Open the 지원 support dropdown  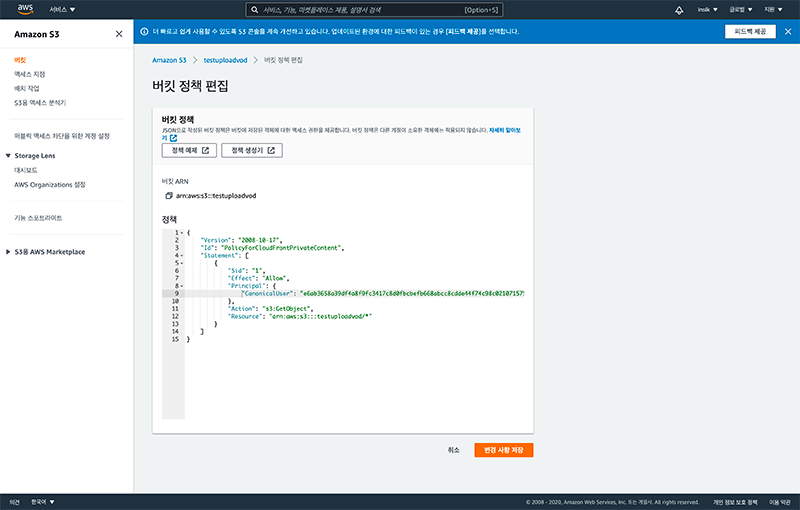click(773, 9)
